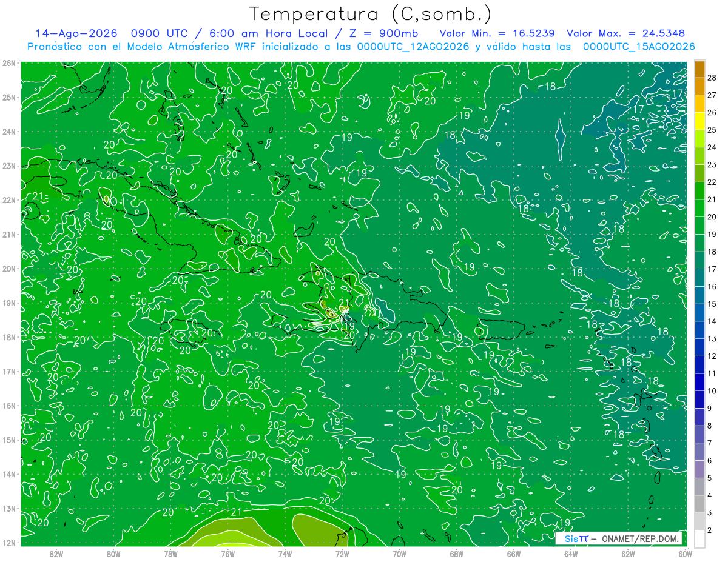Click the '12N' latitude axis label

tap(9, 543)
